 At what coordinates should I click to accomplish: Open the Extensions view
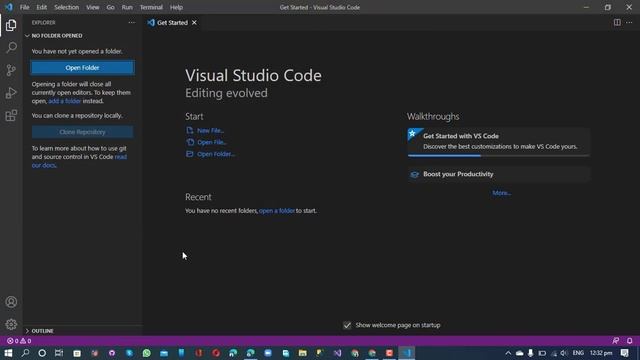(11, 116)
